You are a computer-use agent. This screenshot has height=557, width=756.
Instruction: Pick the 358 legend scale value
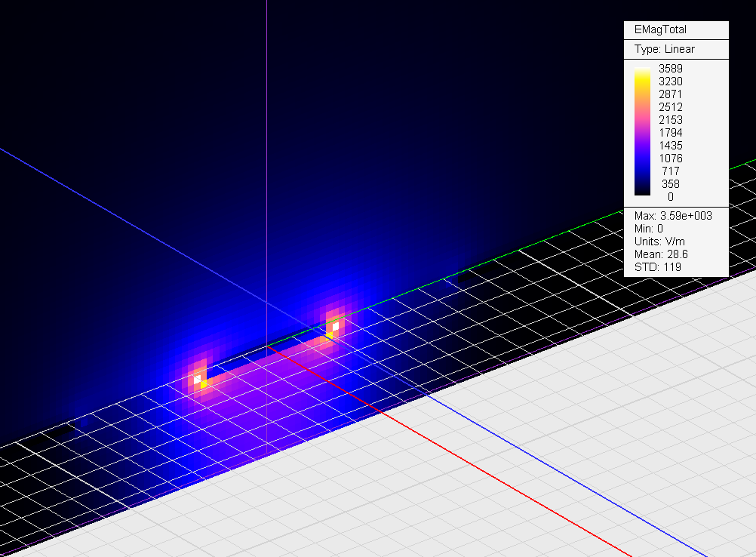[x=670, y=184]
